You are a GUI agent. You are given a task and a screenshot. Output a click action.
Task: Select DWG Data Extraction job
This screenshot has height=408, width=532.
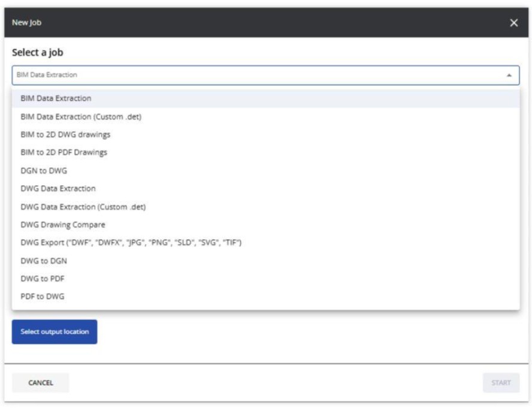point(58,188)
